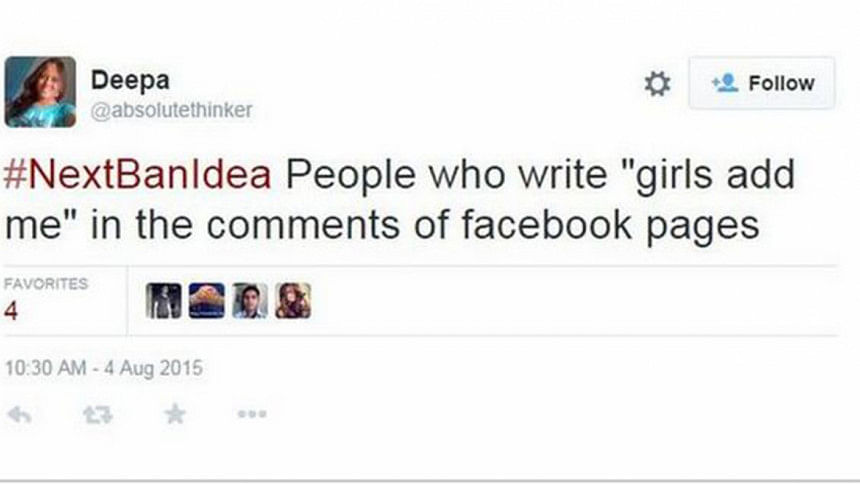Retweet this tweet using the arrows icon
Screen dimensions: 860x484
coord(96,414)
